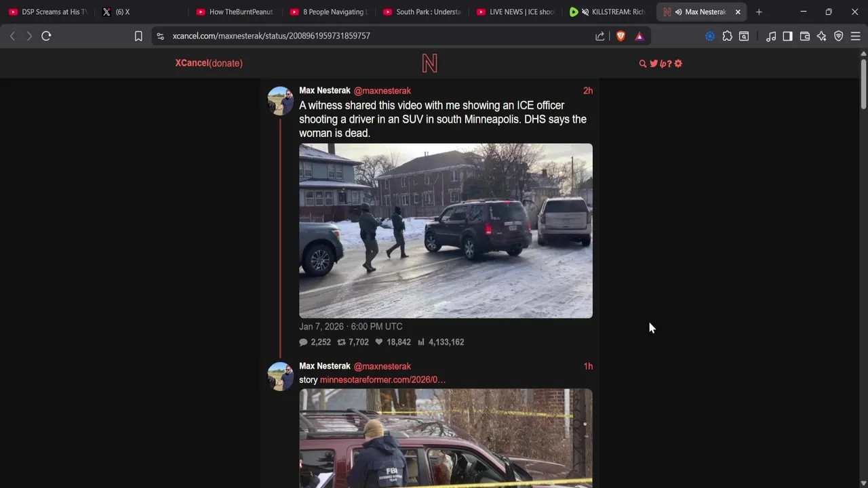868x488 pixels.
Task: Open the music playlist toolbar icon
Action: point(771,36)
